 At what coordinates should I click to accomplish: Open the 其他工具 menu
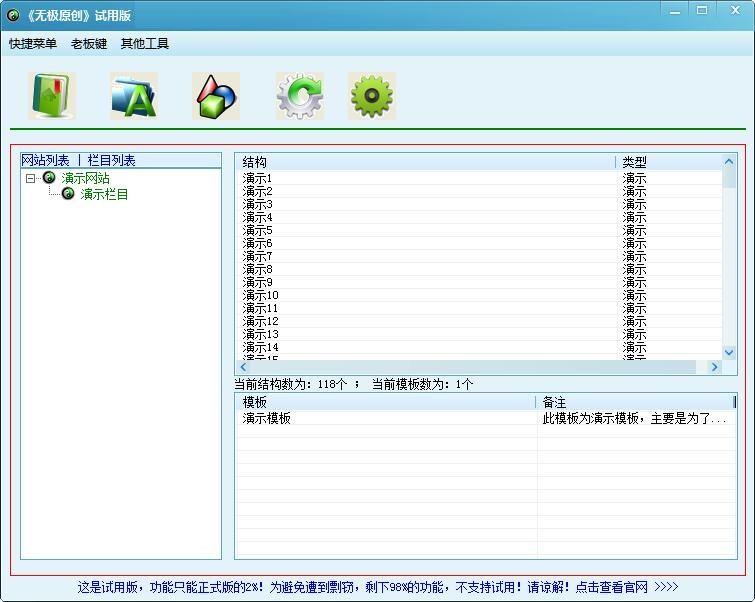(x=145, y=44)
